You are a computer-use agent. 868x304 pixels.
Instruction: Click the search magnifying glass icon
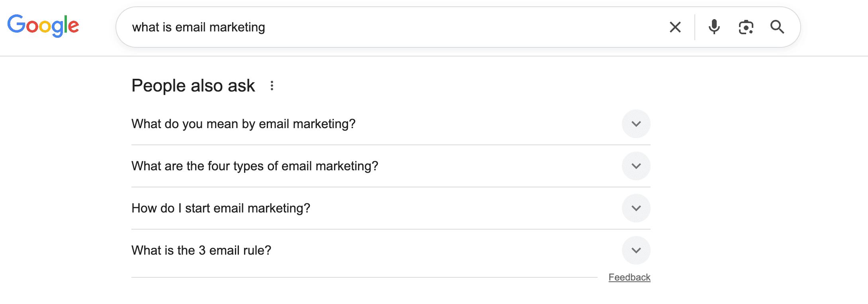coord(777,27)
